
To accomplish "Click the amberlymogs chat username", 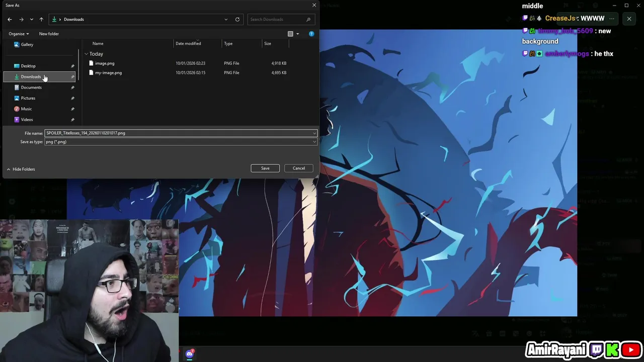I will 567,54.
